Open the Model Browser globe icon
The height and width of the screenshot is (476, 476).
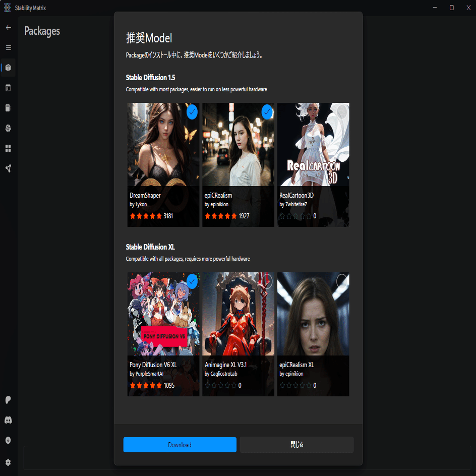tap(8, 128)
